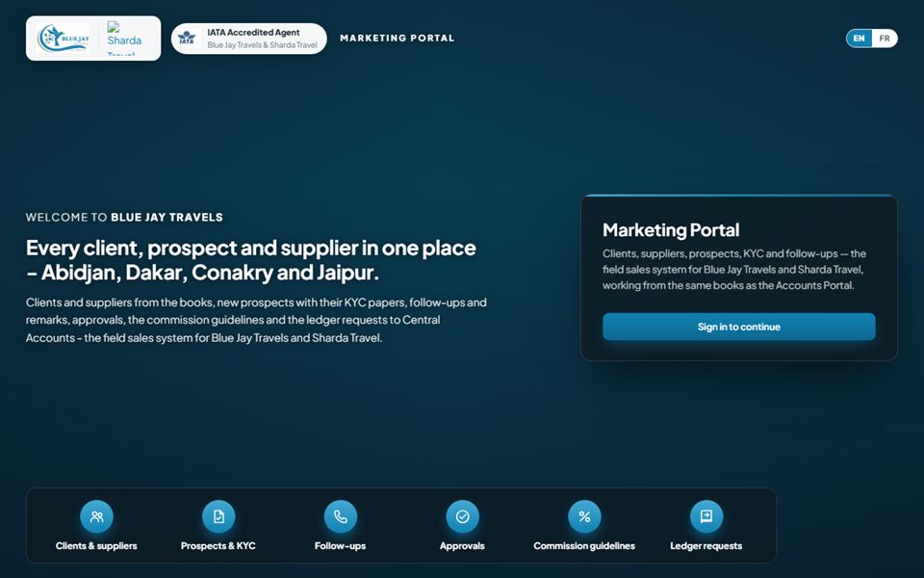Click the Clients & suppliers people icon
This screenshot has width=924, height=578.
pyautogui.click(x=96, y=516)
